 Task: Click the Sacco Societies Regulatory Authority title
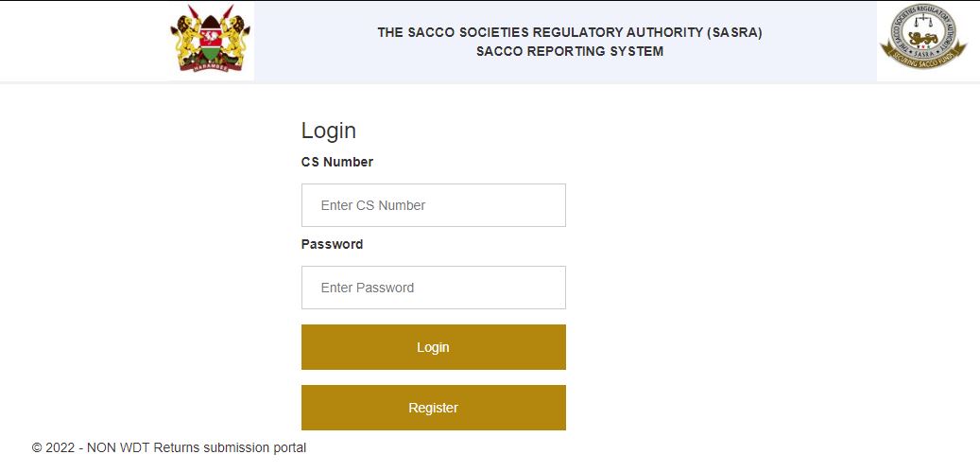(x=570, y=32)
